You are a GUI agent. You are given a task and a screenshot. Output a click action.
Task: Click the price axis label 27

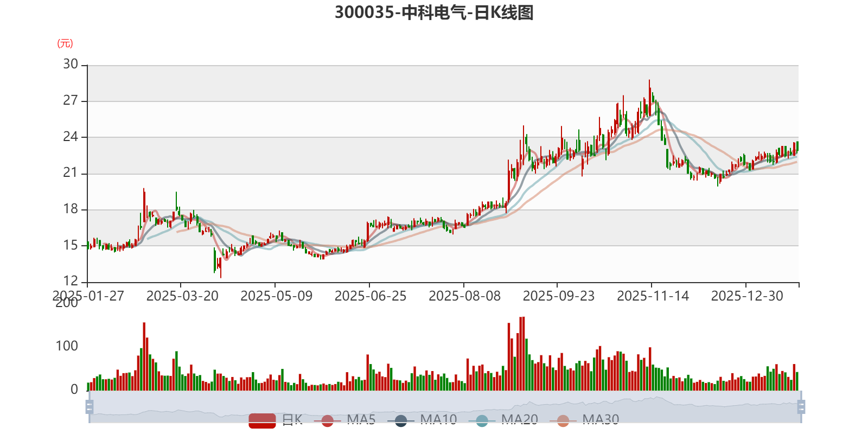pyautogui.click(x=71, y=100)
